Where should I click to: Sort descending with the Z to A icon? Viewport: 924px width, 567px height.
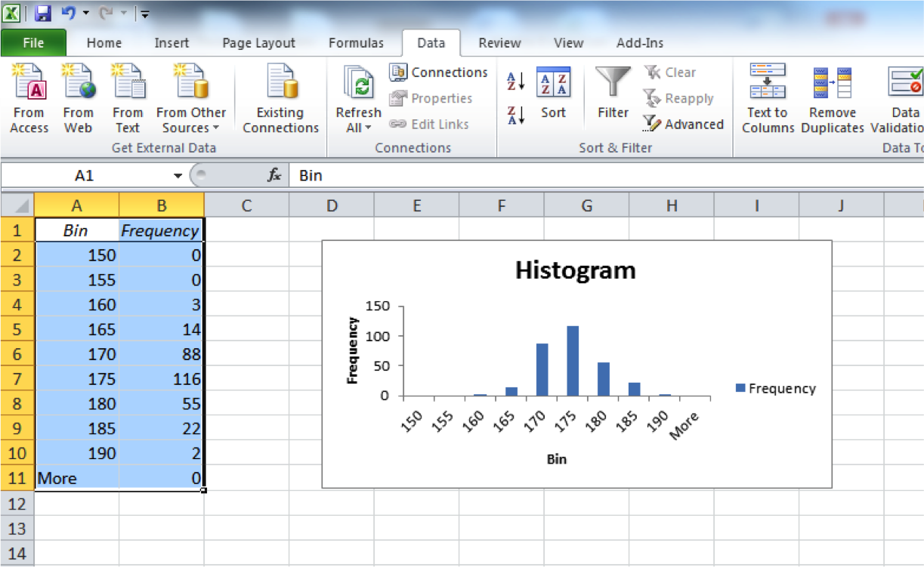(x=515, y=116)
